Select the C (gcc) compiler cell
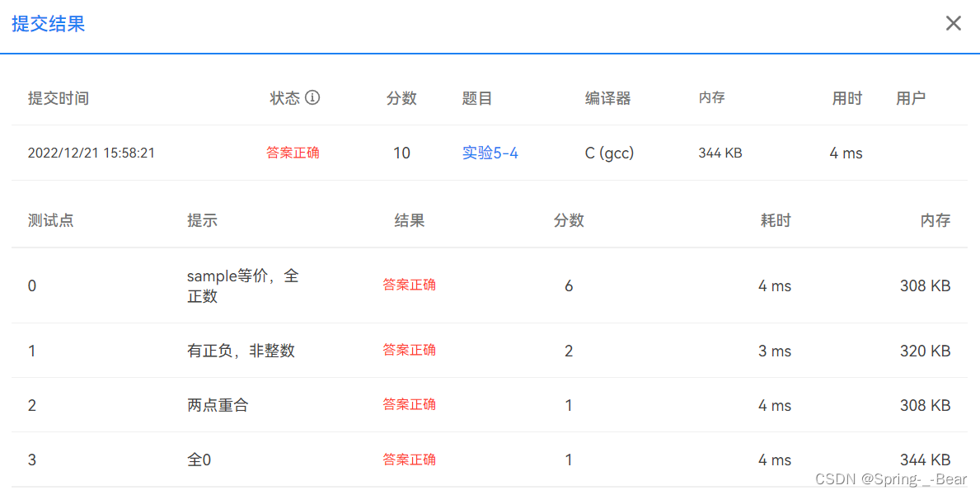This screenshot has height=495, width=980. 608,153
